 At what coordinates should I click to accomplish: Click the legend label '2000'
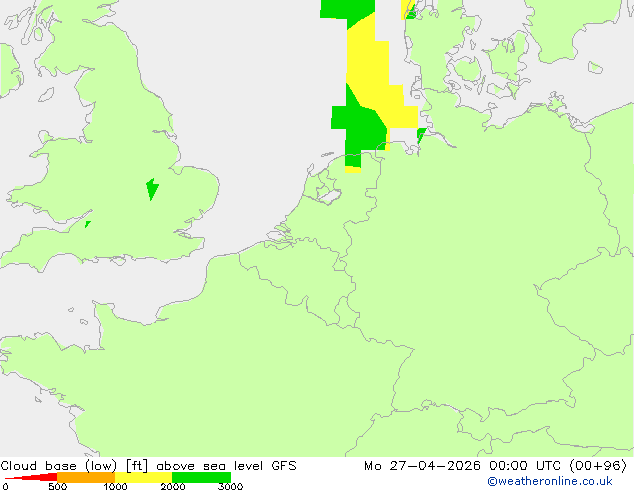(x=173, y=486)
